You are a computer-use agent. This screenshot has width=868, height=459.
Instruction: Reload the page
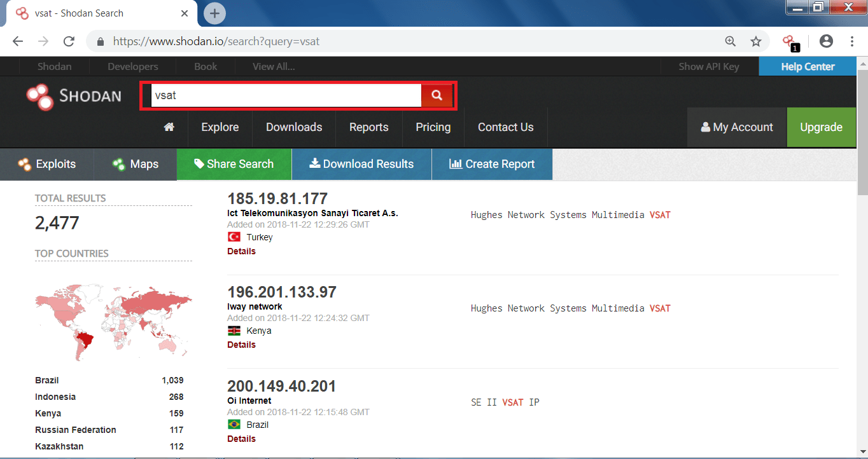click(x=69, y=41)
